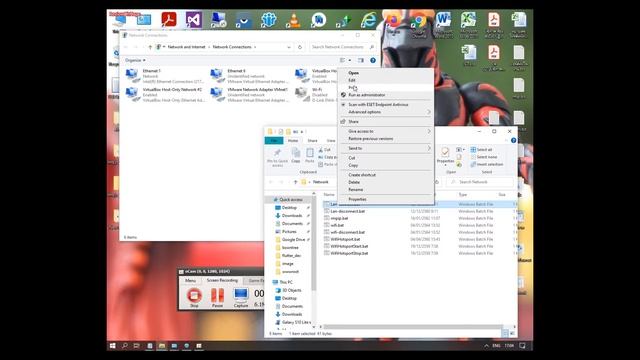This screenshot has height=360, width=640.
Task: Click the Search Network Connections field
Action: click(342, 47)
